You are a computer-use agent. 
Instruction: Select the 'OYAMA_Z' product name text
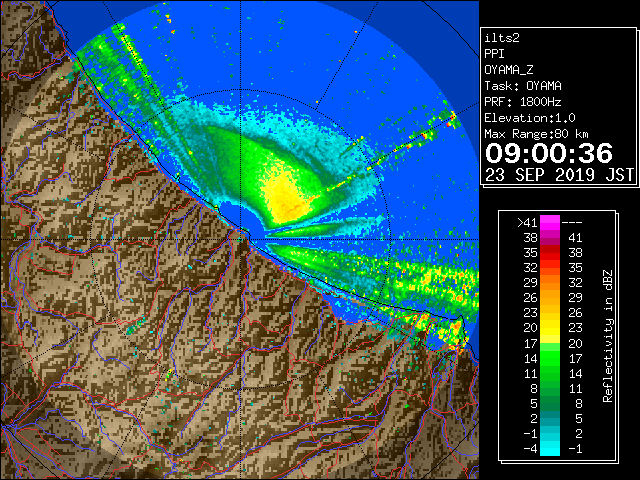(509, 70)
